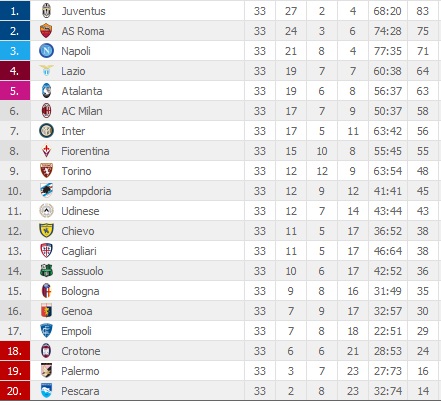Select the Chievo yellow shield crest
Screen dimensions: 441x406
click(46, 231)
